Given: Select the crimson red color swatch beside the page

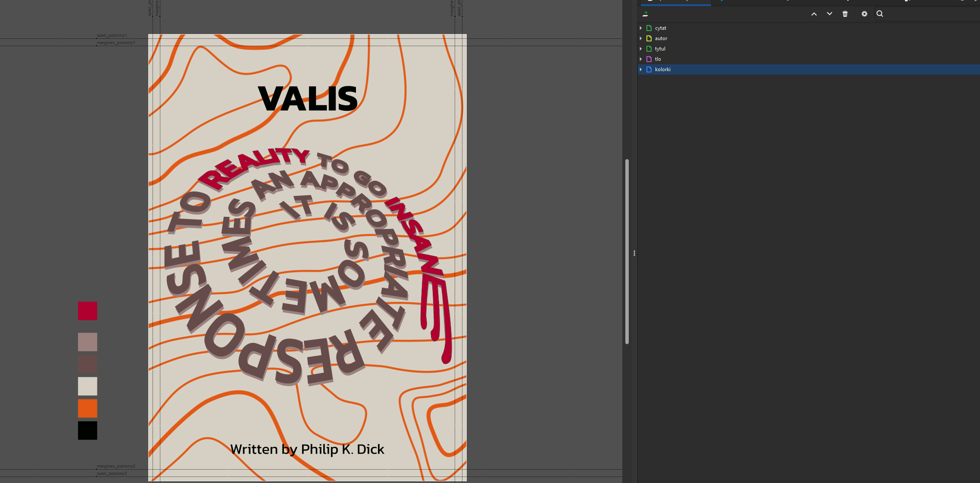Looking at the screenshot, I should click(87, 311).
